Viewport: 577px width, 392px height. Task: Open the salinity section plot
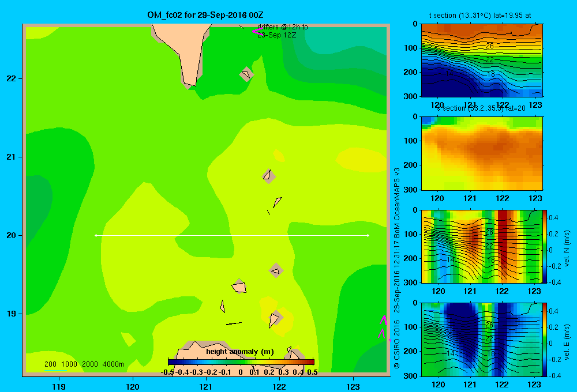click(482, 153)
